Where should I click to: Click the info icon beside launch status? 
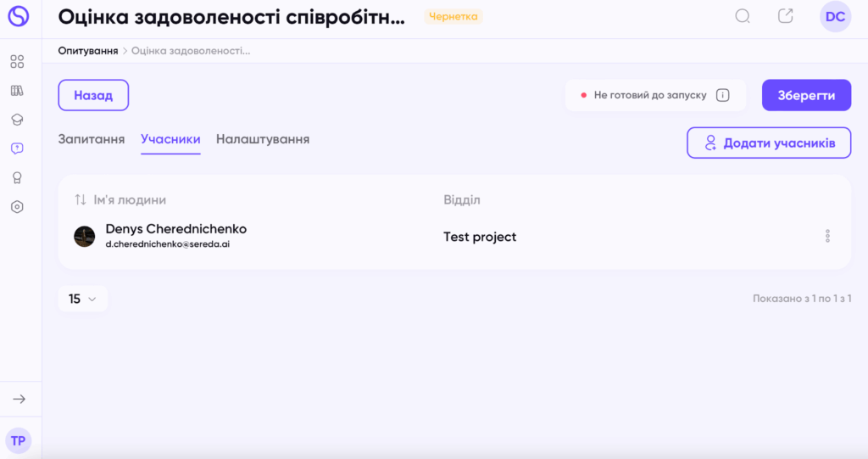pyautogui.click(x=722, y=95)
